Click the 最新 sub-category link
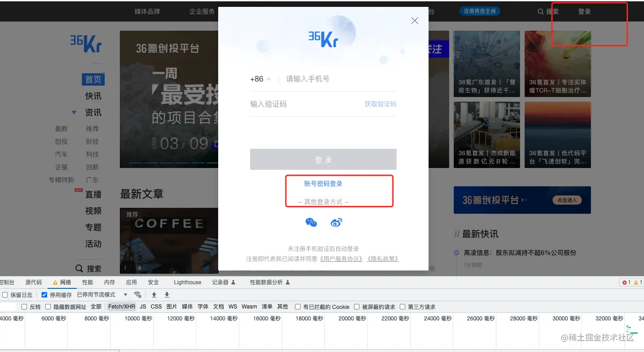This screenshot has height=352, width=644. click(61, 129)
